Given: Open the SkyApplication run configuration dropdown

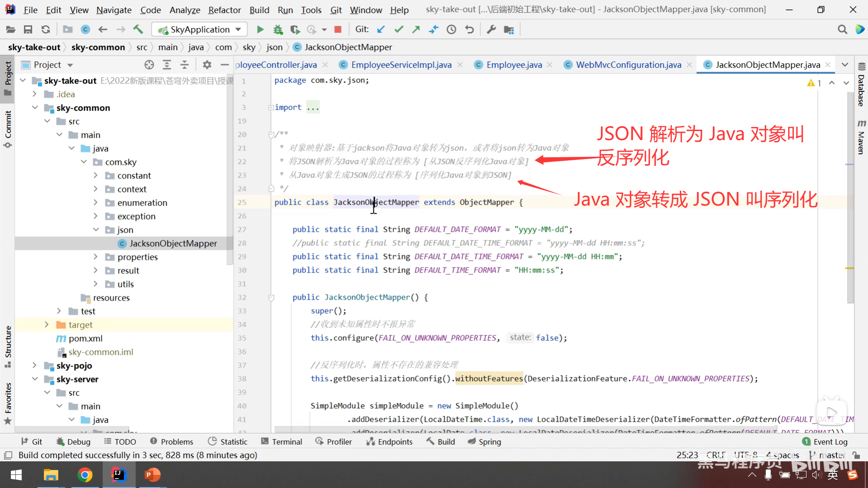Looking at the screenshot, I should point(199,30).
